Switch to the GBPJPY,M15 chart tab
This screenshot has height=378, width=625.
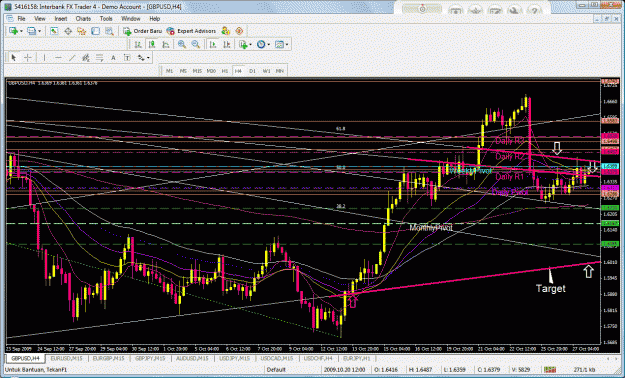pos(150,358)
